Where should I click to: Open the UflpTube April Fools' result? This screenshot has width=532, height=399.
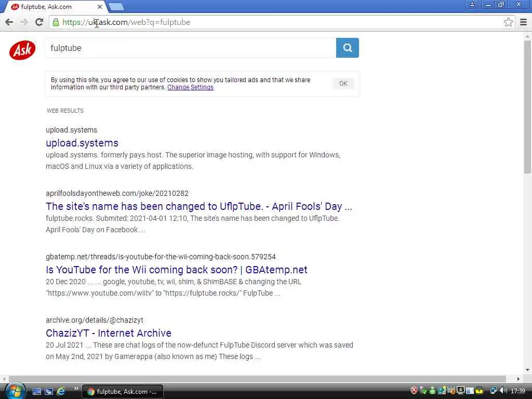[x=199, y=206]
